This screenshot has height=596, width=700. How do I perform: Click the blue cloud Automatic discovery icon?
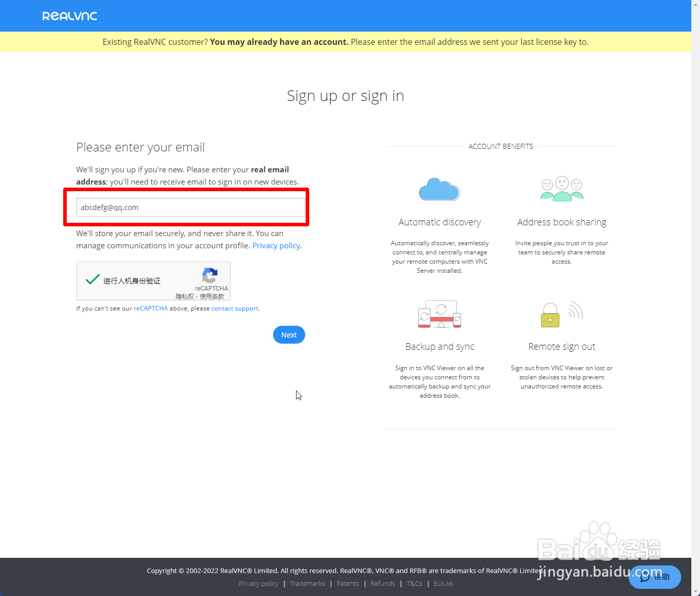(440, 189)
